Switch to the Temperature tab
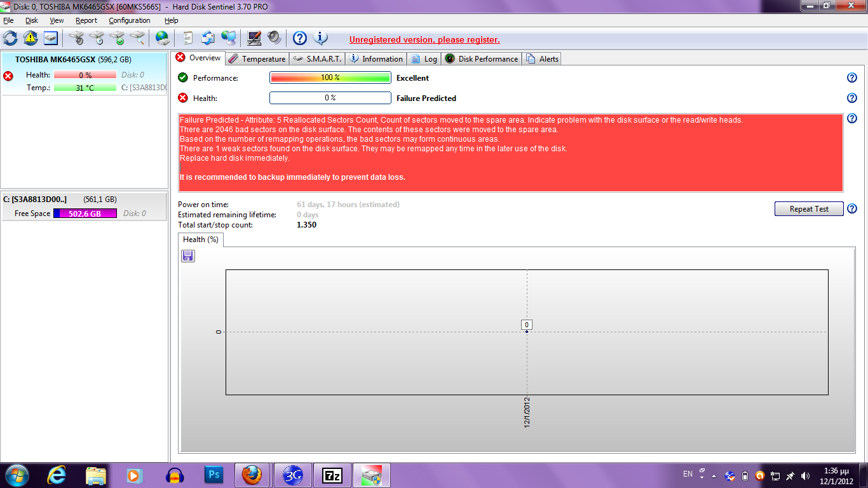The width and height of the screenshot is (868, 488). click(257, 58)
